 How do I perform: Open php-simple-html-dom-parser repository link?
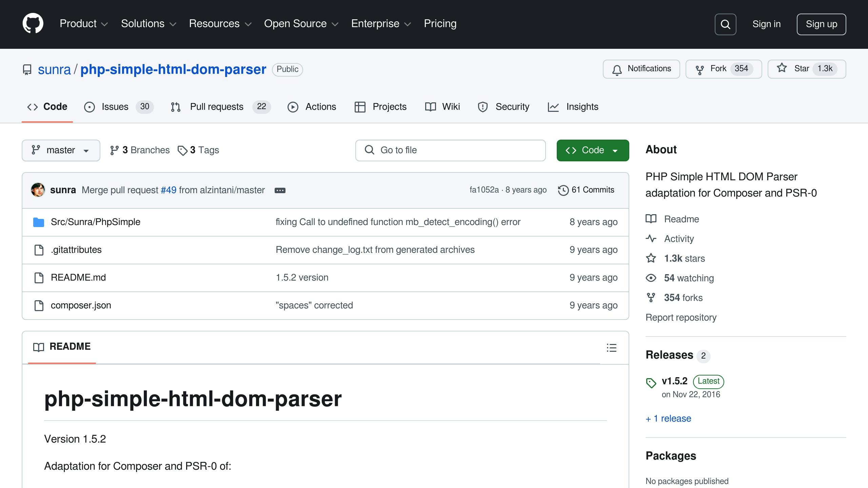coord(173,69)
